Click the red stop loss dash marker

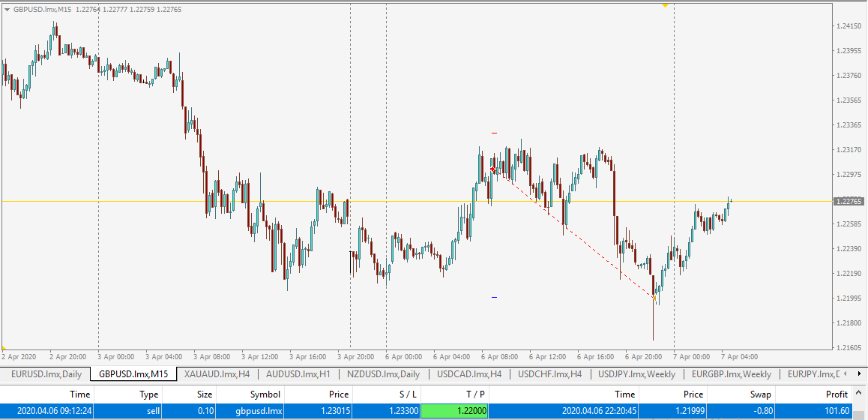pos(494,133)
